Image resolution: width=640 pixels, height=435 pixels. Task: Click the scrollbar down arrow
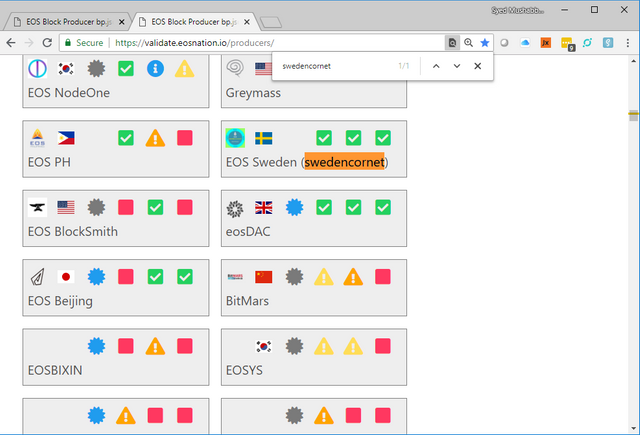[633, 428]
